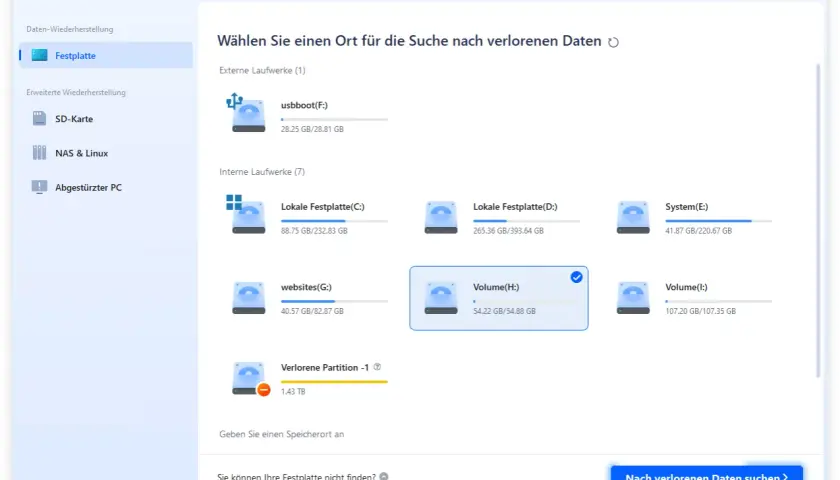The width and height of the screenshot is (840, 480).
Task: Click the Abgestürzter PC monitor icon
Action: tap(39, 187)
